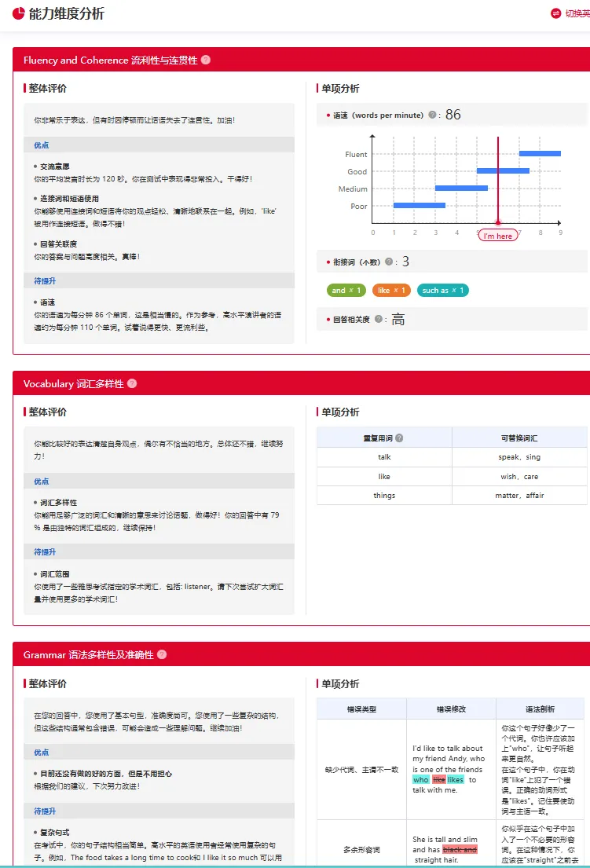Click 整体评价 heading in the Grammar section
Image resolution: width=590 pixels, height=868 pixels.
(48, 683)
